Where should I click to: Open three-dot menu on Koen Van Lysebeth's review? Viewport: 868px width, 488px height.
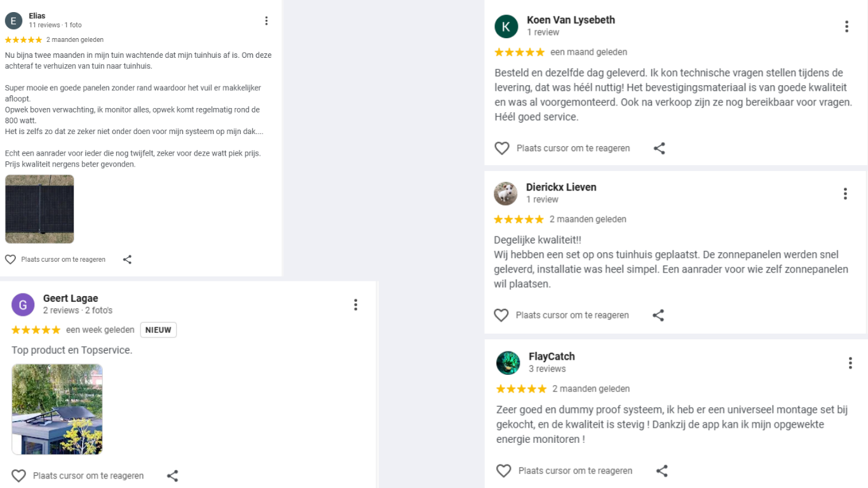point(846,27)
